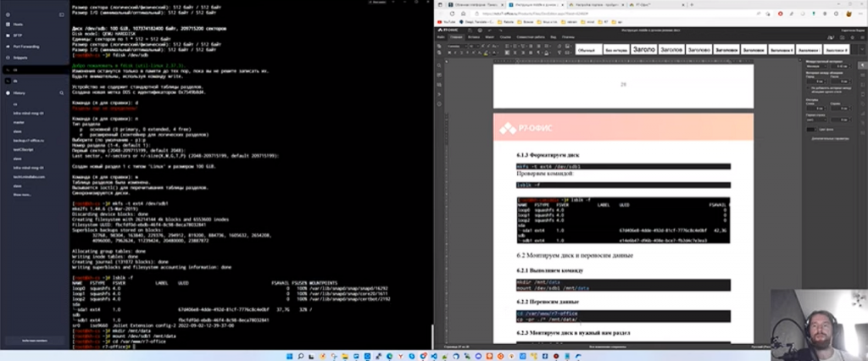Click the paste icon in the ribbon
The height and width of the screenshot is (361, 868).
tap(439, 53)
